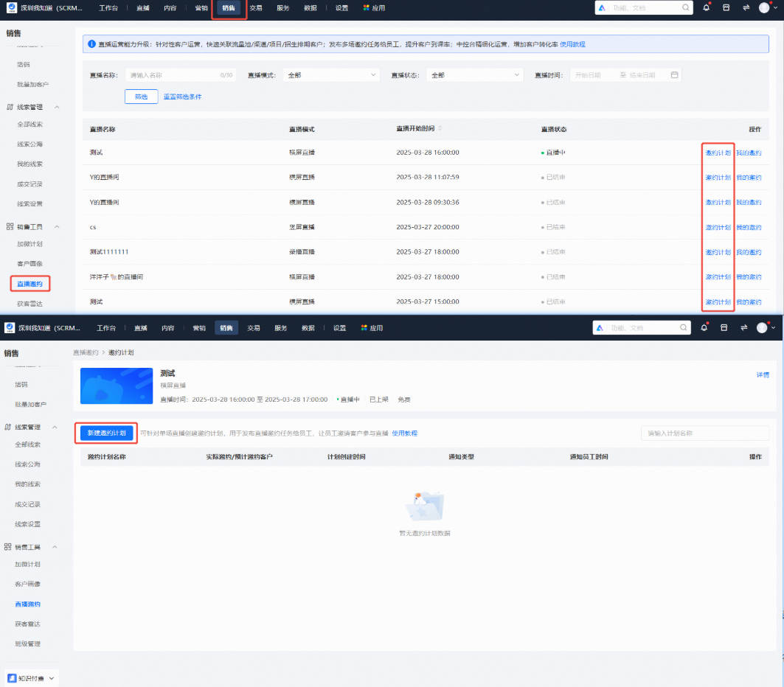Viewport: 784px width, 687px height.
Task: Click the profile avatar in top right
Action: tap(765, 8)
